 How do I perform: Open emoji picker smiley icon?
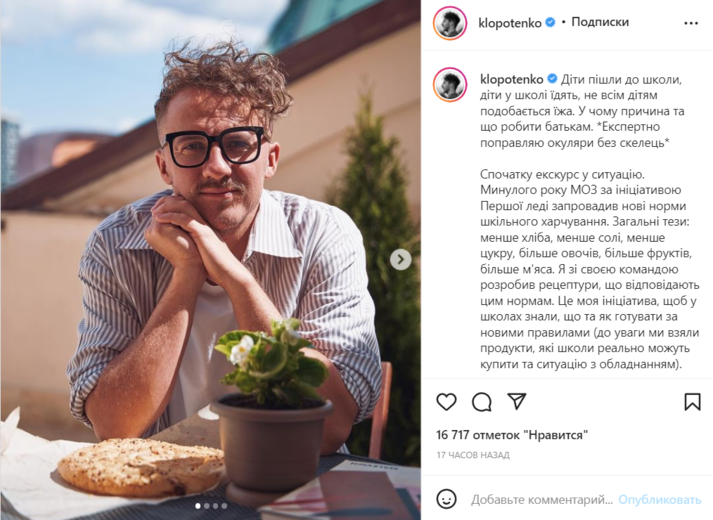tap(446, 499)
